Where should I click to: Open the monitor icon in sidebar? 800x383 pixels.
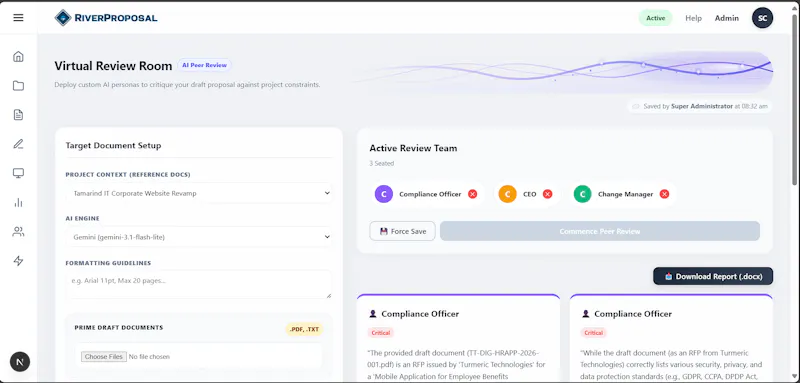click(18, 173)
